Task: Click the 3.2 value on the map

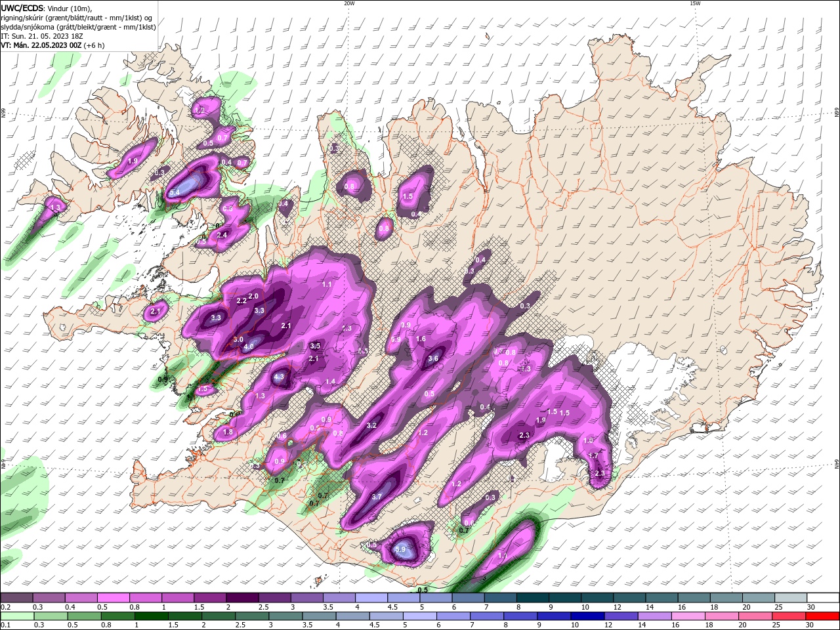Action: [x=371, y=426]
